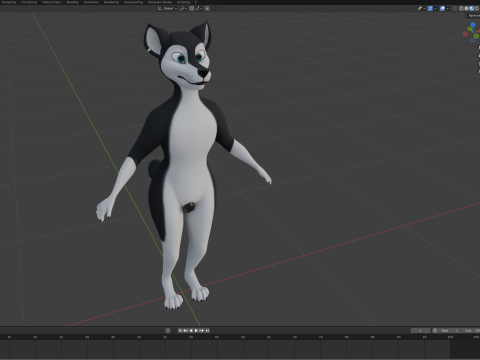Switch to solid viewport shading
The height and width of the screenshot is (360, 480).
click(x=466, y=8)
